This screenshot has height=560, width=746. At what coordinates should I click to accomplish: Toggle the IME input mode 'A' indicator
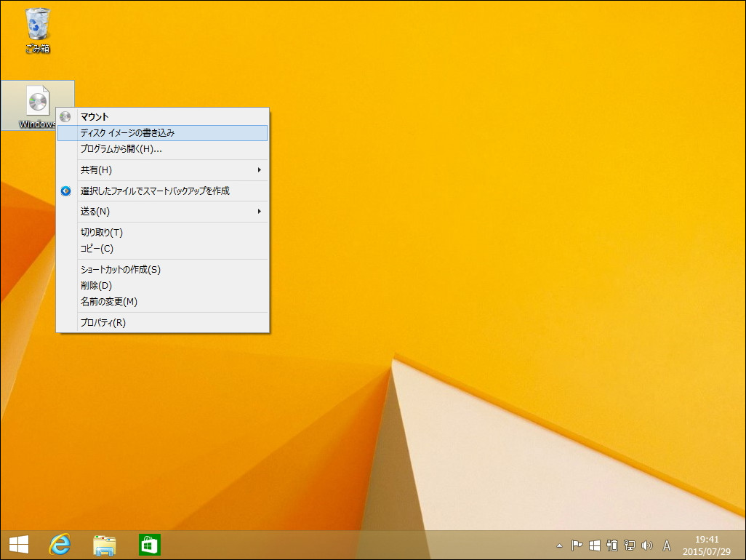(667, 545)
